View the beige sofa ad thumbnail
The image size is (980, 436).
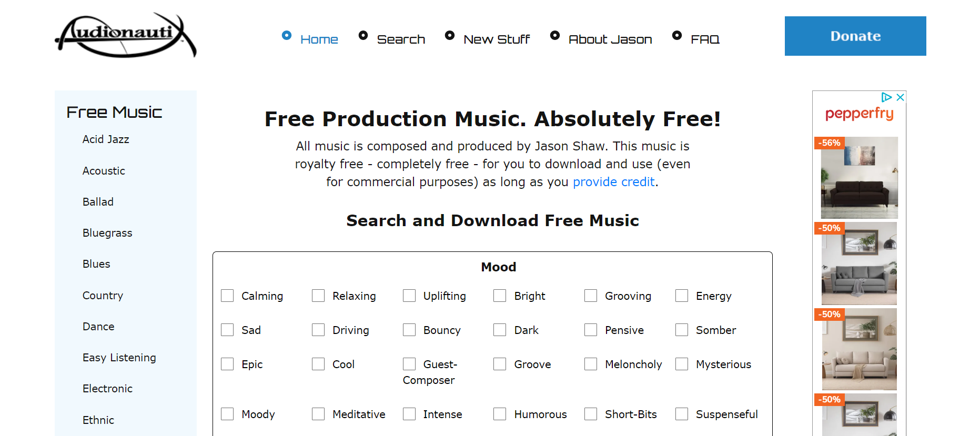pos(859,349)
